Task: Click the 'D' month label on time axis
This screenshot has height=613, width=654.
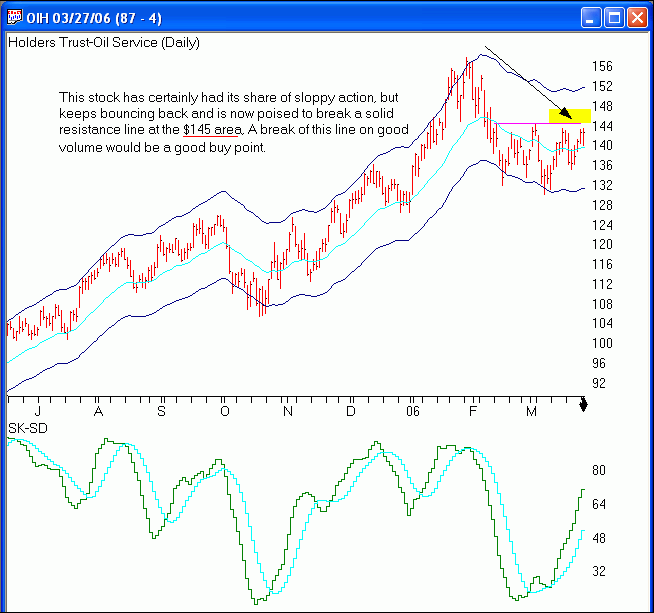Action: click(x=351, y=412)
